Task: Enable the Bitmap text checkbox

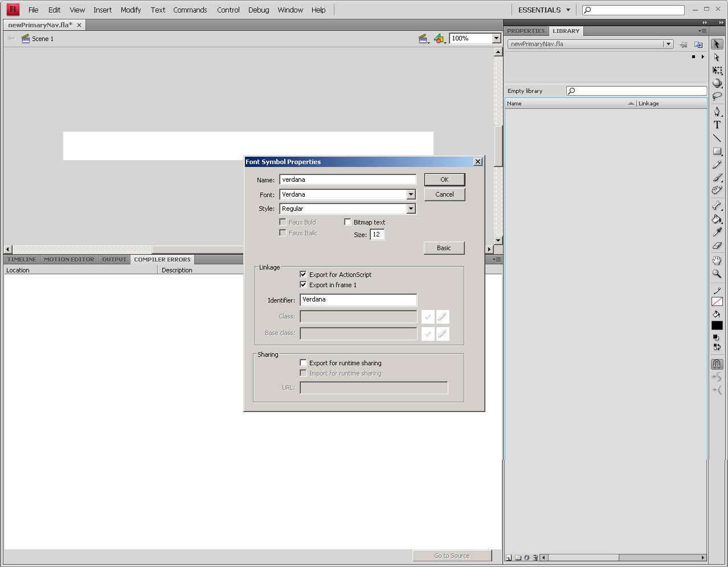Action: click(x=347, y=222)
